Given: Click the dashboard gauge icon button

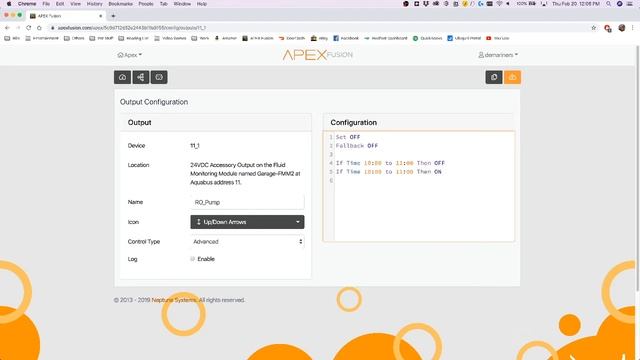Looking at the screenshot, I should (122, 77).
